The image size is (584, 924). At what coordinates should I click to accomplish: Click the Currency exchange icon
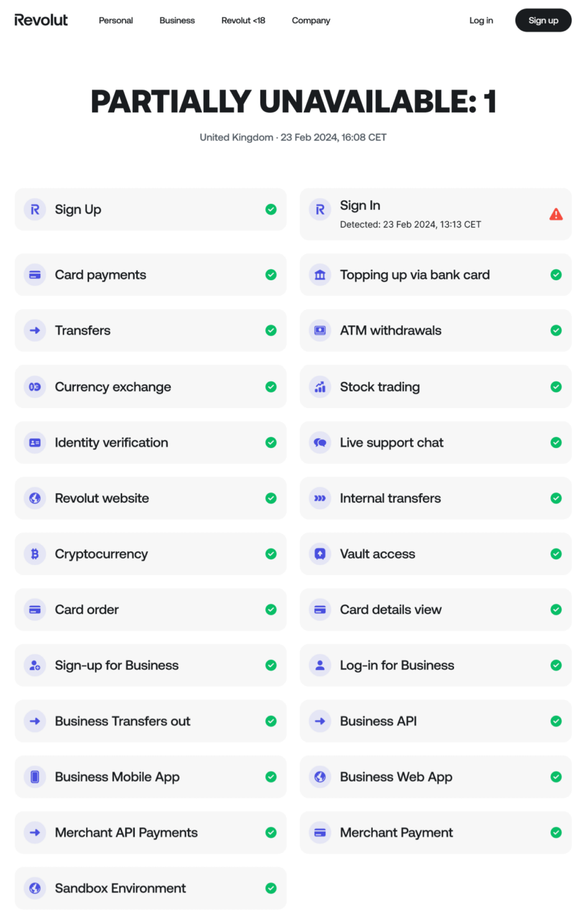pyautogui.click(x=35, y=387)
